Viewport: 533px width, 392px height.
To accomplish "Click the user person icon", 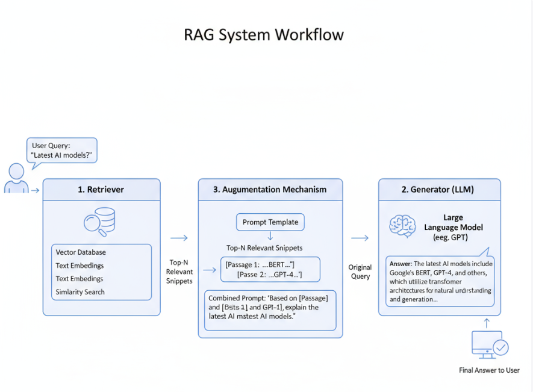I will click(16, 178).
